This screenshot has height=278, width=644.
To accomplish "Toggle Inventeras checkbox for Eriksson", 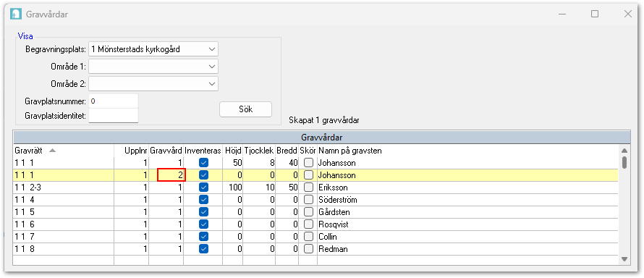I will 203,188.
